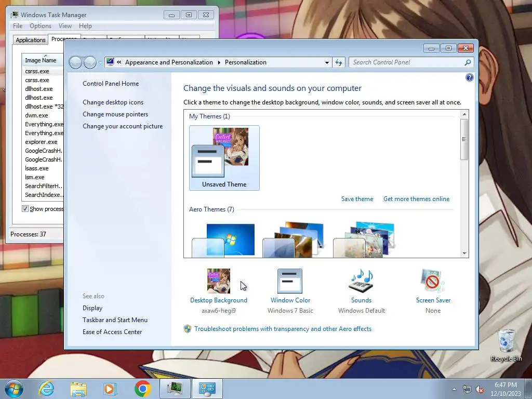The height and width of the screenshot is (399, 532).
Task: Click the shield icon beside Troubleshoot link
Action: coord(187,329)
